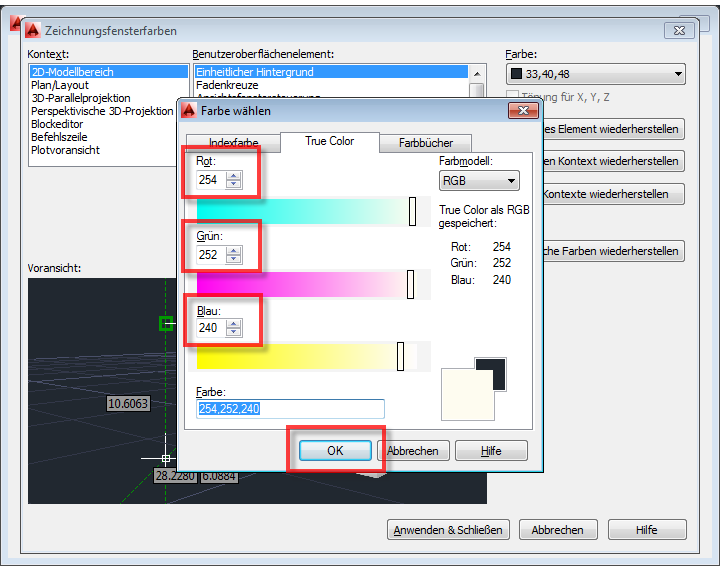Screen dimensions: 720x566
Task: Select the True Color tab
Action: pos(330,141)
